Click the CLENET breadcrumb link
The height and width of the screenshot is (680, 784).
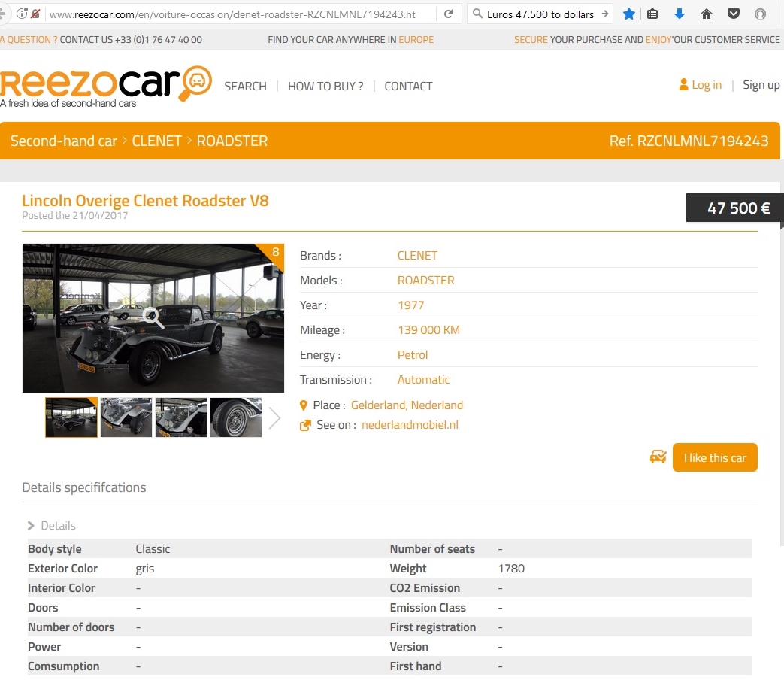(157, 141)
